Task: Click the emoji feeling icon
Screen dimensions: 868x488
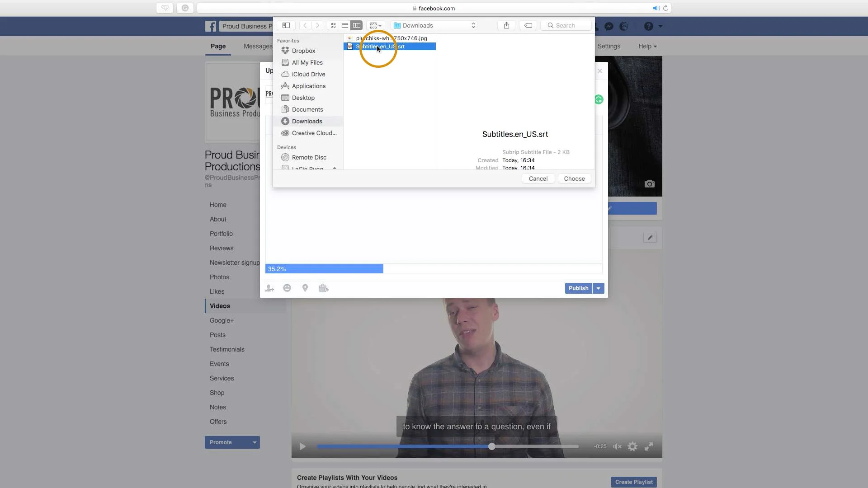Action: 287,288
